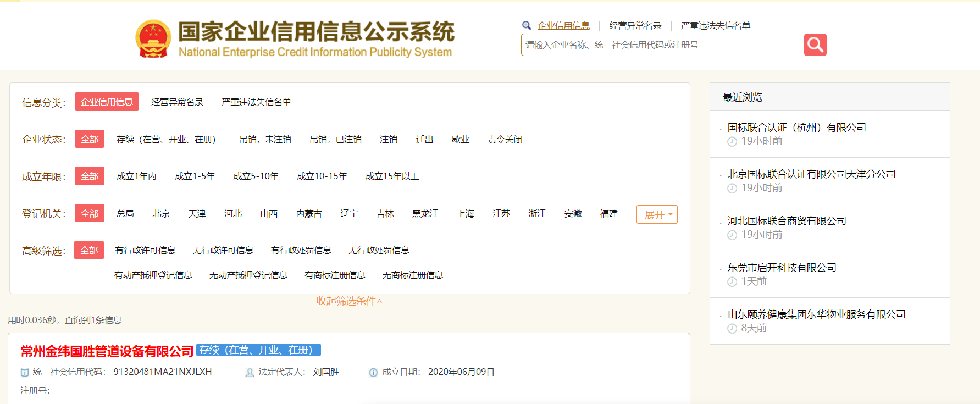Select 严重违法失信名单 in 信息分类 filter
The width and height of the screenshot is (980, 404).
tap(256, 102)
